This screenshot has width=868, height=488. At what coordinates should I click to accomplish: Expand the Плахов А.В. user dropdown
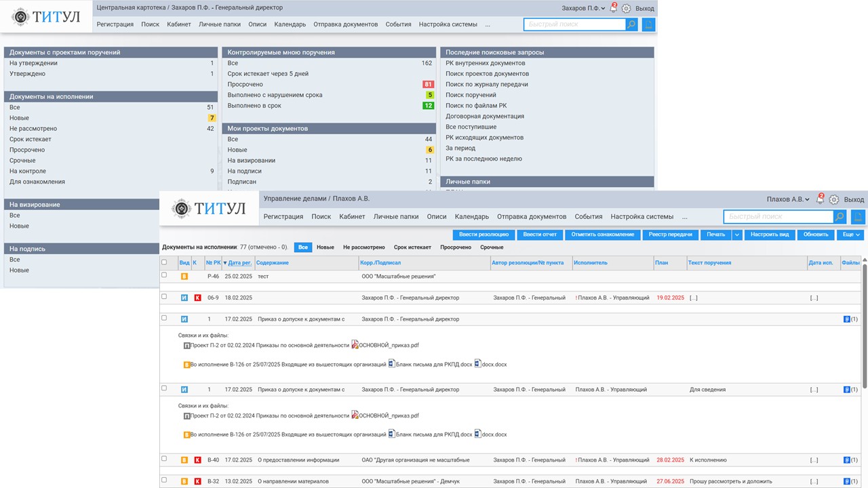(788, 199)
